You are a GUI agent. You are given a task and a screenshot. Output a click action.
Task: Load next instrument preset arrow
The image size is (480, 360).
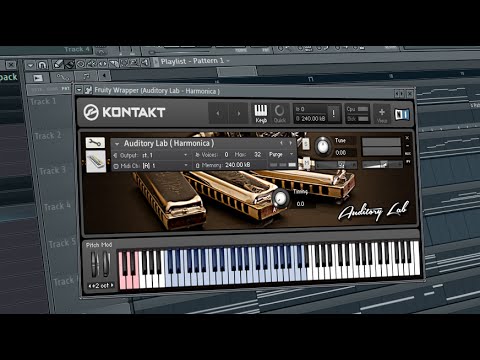click(290, 143)
